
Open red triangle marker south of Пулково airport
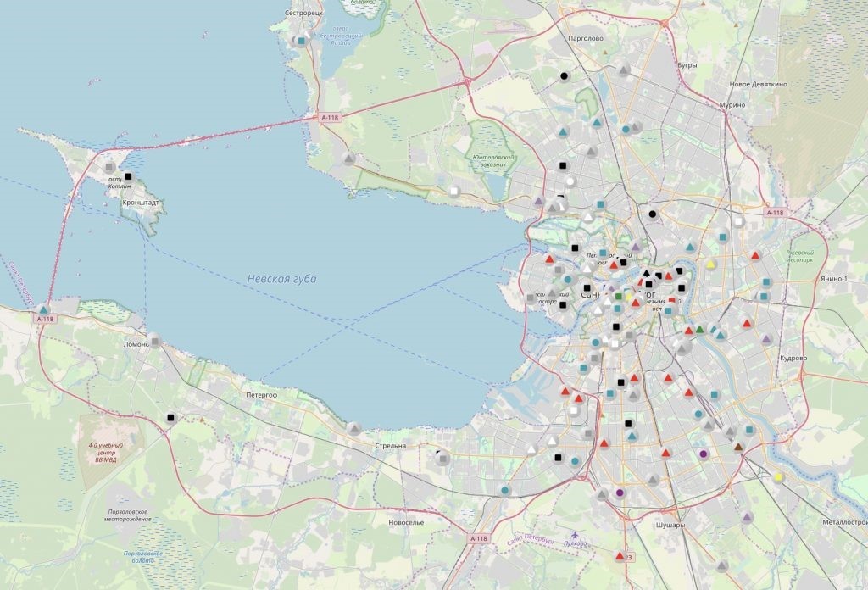pos(620,556)
